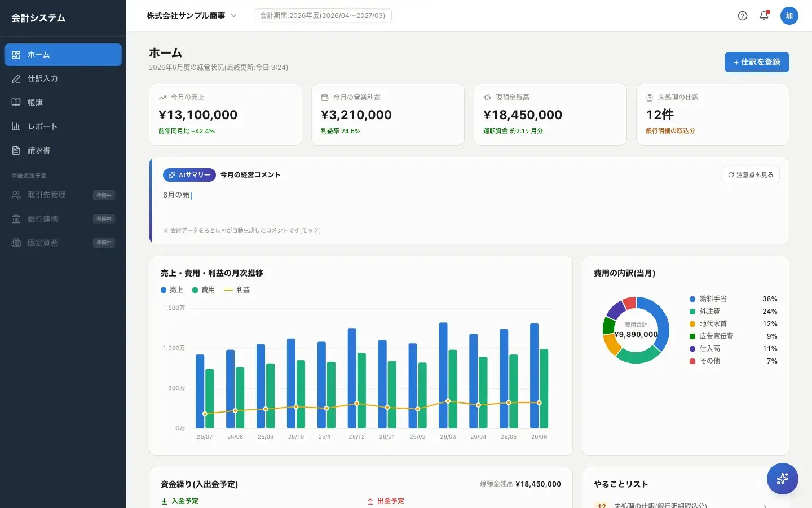Click the その他 legend row
The image size is (812, 508).
734,361
